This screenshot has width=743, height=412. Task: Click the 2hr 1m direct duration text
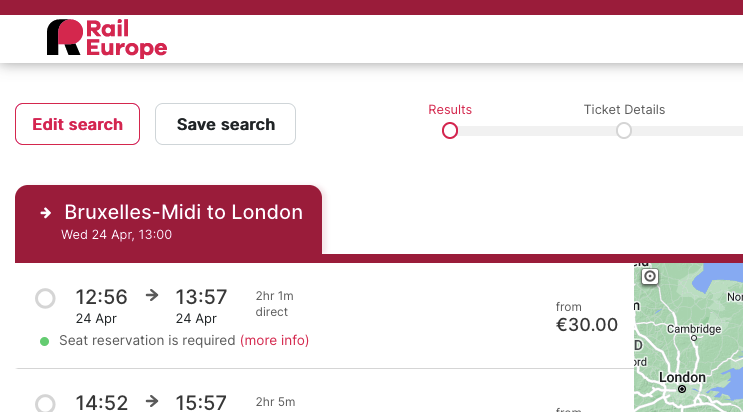pos(274,304)
